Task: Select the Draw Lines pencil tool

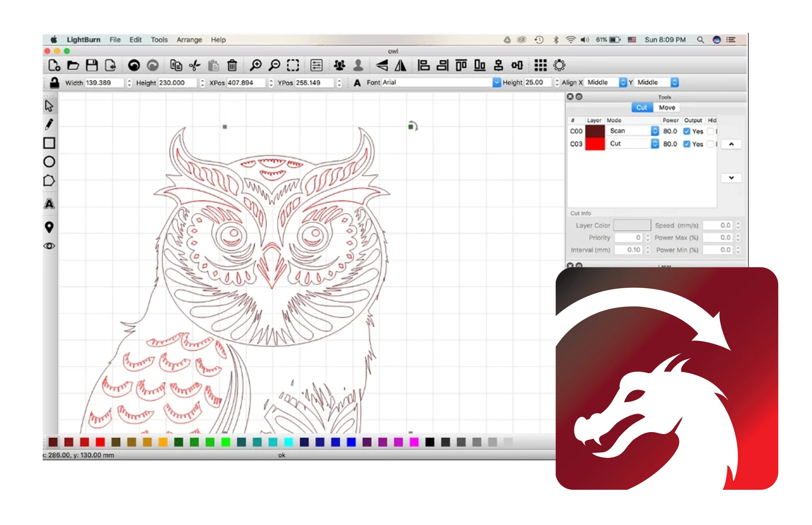Action: 49,125
